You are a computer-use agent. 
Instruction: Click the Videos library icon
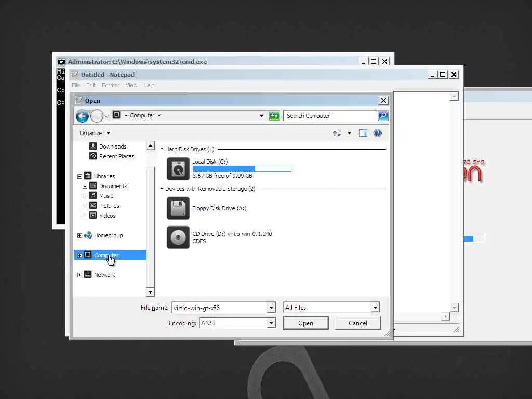pos(93,215)
